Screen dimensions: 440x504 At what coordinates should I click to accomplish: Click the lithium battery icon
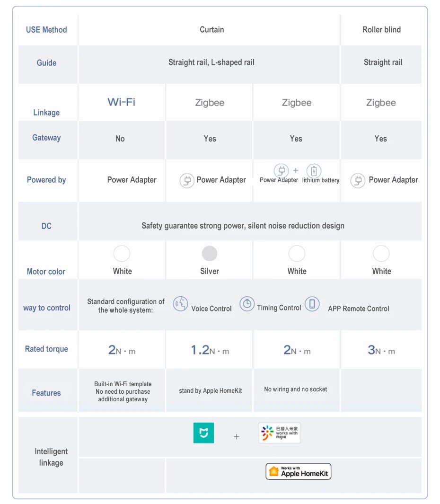tap(313, 171)
